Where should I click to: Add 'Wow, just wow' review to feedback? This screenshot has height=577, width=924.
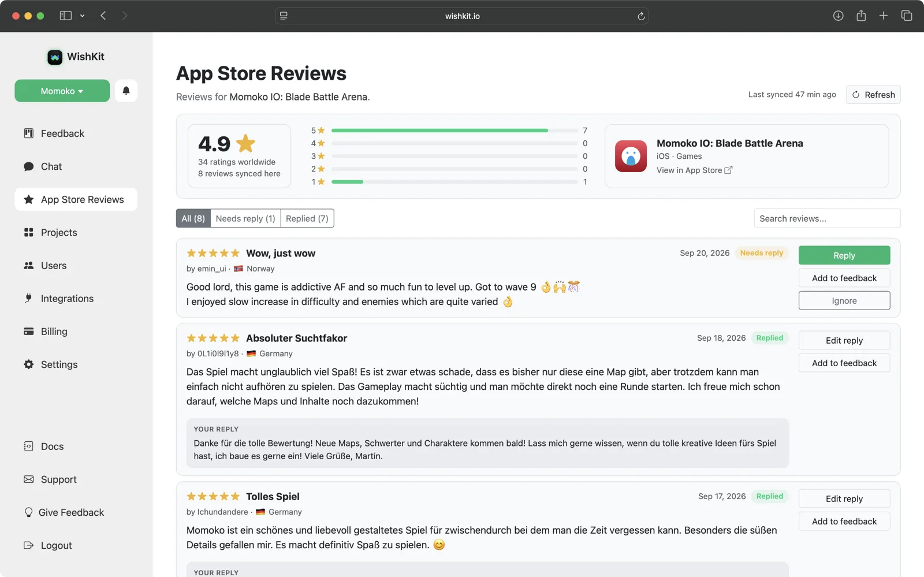point(844,278)
